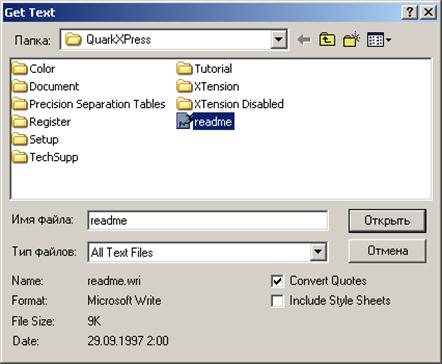Select the Tutorial folder icon

[184, 69]
